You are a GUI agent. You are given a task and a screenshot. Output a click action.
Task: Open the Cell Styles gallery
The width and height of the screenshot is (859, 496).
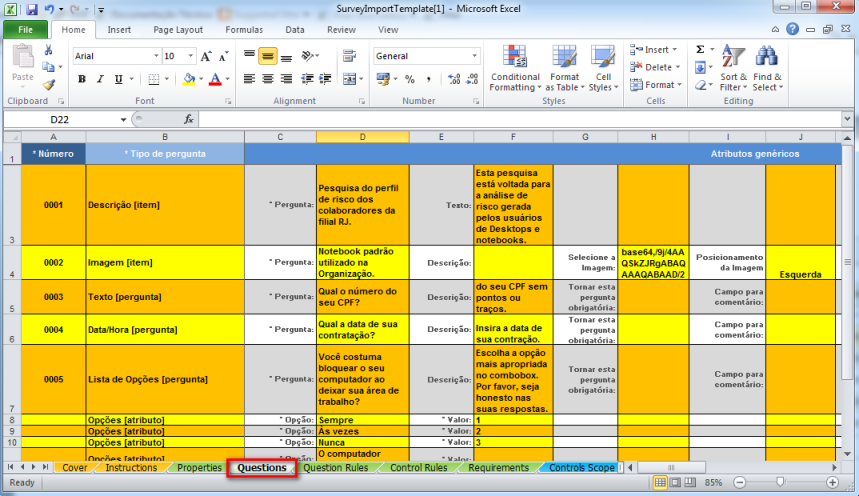coord(603,68)
